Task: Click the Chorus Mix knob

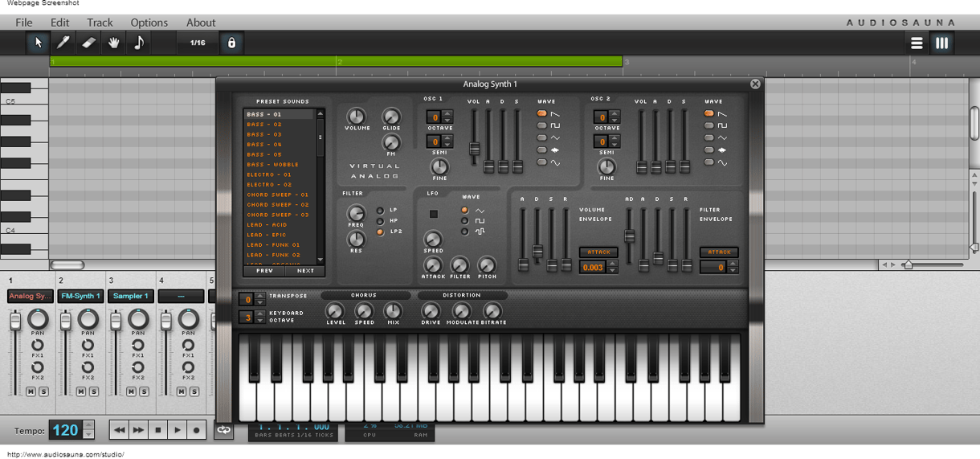Action: [x=393, y=311]
